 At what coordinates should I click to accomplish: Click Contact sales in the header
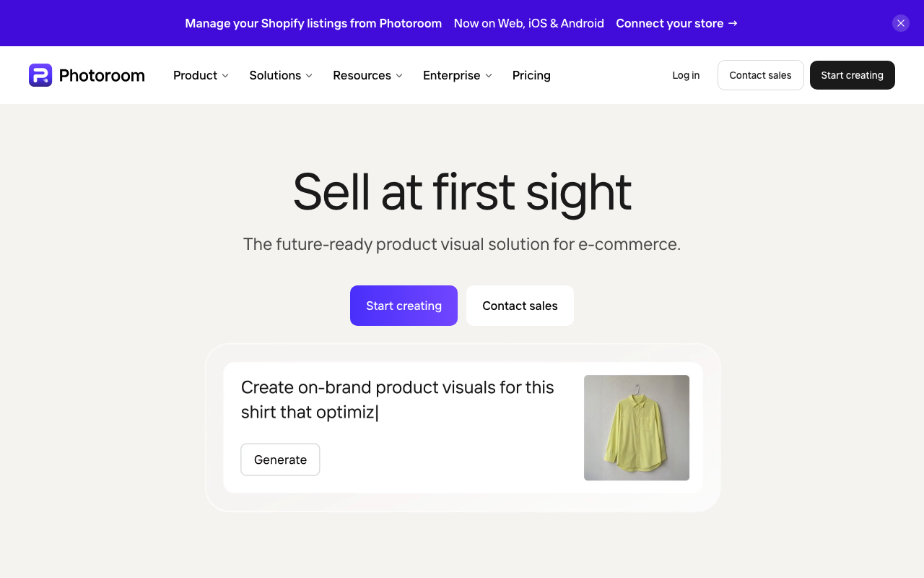point(760,75)
